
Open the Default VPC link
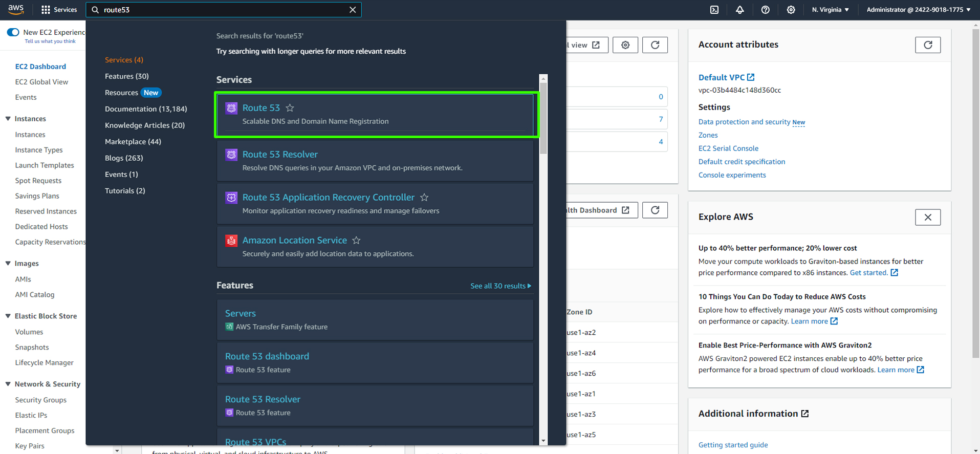pos(726,77)
